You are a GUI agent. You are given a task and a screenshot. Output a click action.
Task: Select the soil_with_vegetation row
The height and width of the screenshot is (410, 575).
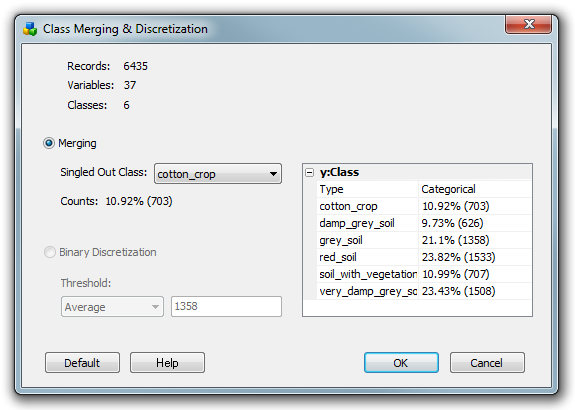pos(424,274)
